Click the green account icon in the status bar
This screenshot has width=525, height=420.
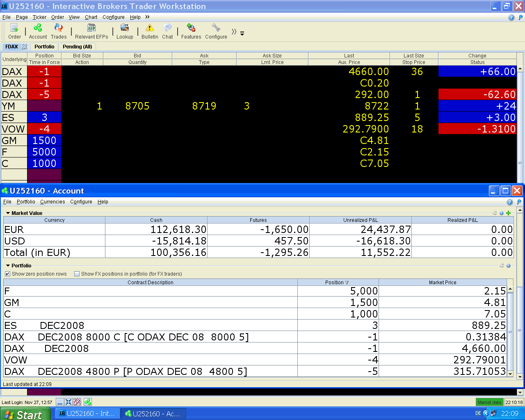(x=88, y=402)
